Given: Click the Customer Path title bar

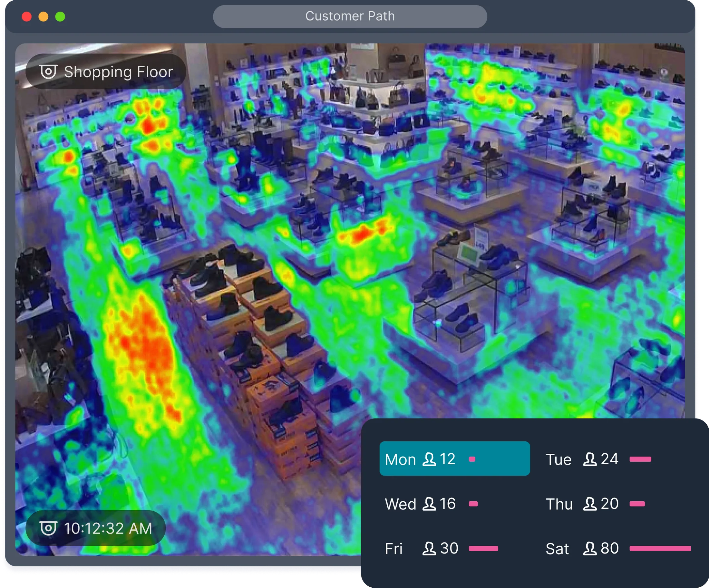Looking at the screenshot, I should pos(350,16).
